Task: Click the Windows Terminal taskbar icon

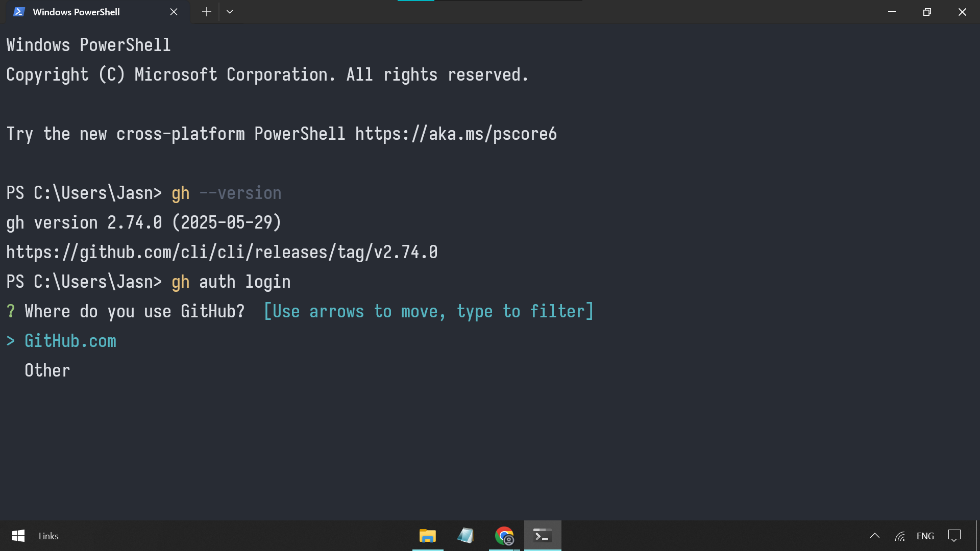Action: [x=543, y=536]
